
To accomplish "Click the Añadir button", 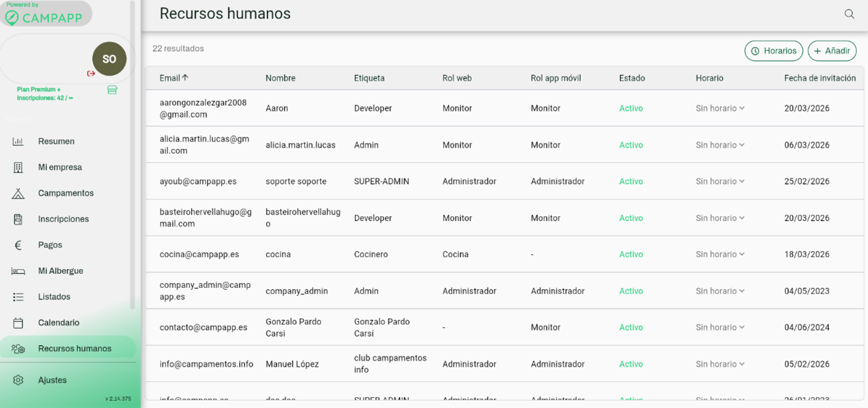I will point(831,51).
